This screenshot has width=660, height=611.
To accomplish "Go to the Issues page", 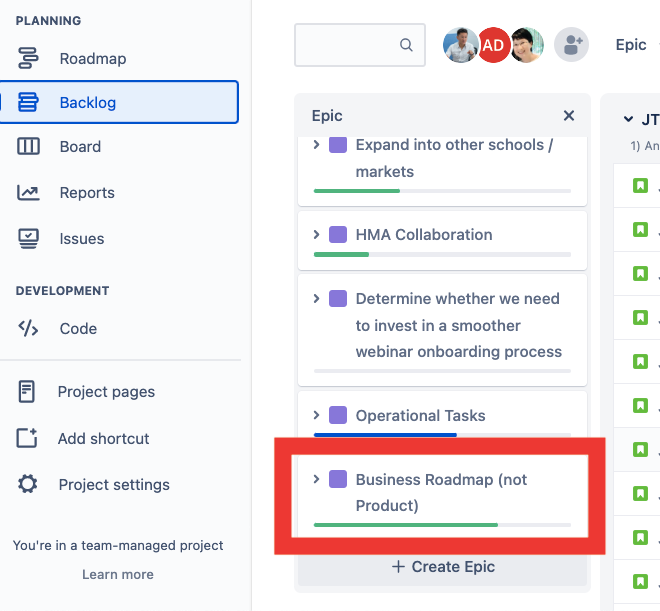I will [x=82, y=239].
